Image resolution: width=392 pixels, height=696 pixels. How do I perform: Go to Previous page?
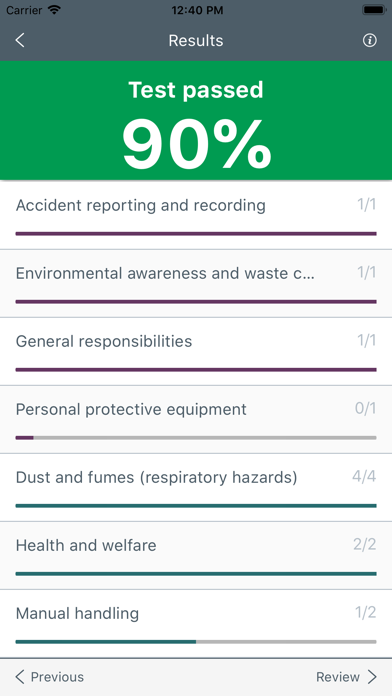[x=49, y=677]
